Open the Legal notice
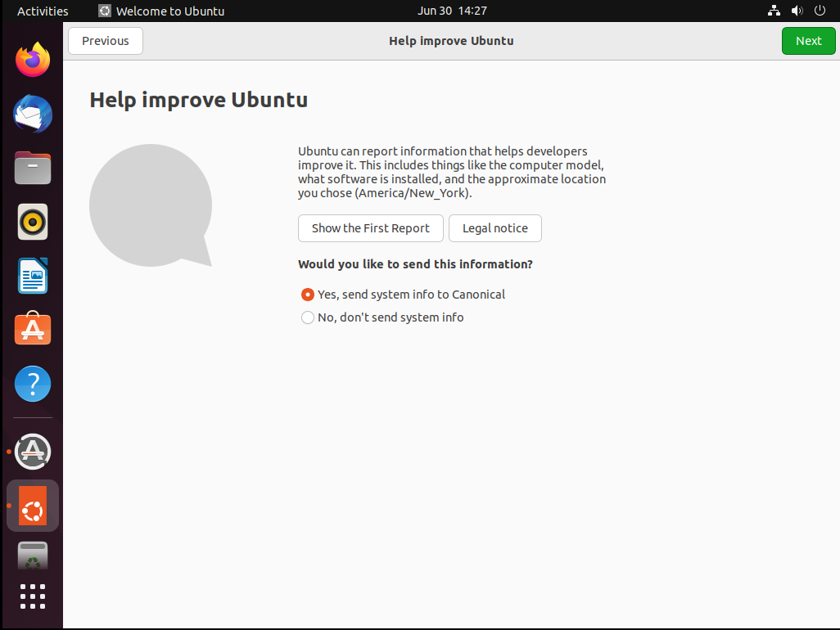 click(495, 228)
